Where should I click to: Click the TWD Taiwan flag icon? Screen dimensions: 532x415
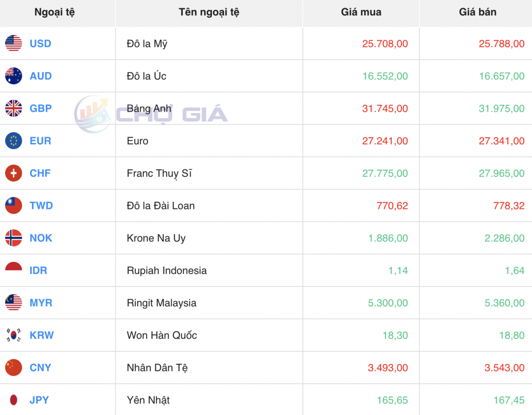[x=13, y=206]
